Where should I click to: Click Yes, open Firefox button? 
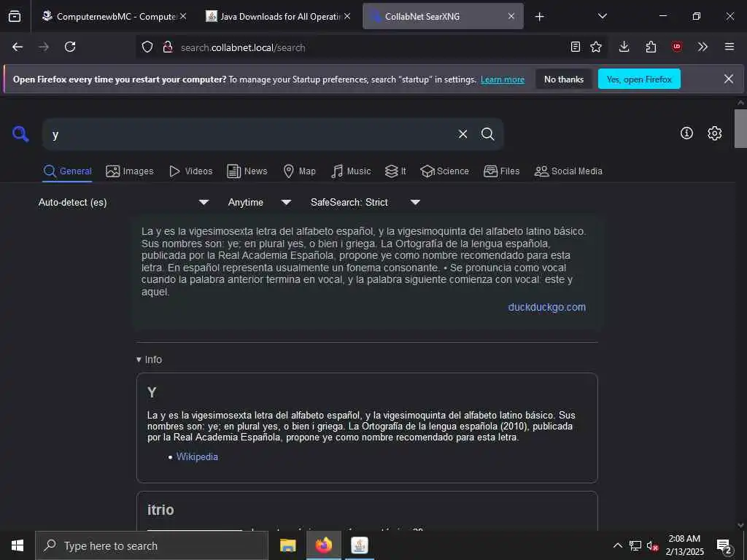639,79
